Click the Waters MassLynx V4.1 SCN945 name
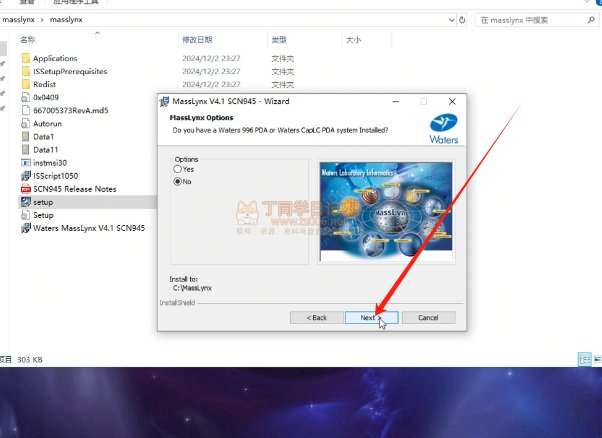This screenshot has height=438, width=602. (89, 228)
